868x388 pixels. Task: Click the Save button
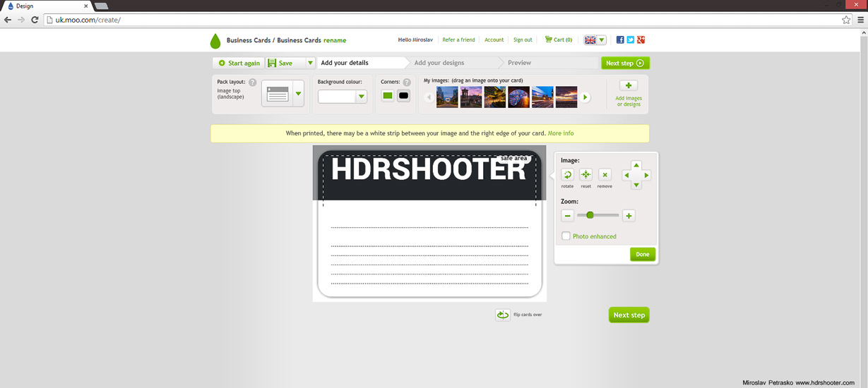pos(285,63)
